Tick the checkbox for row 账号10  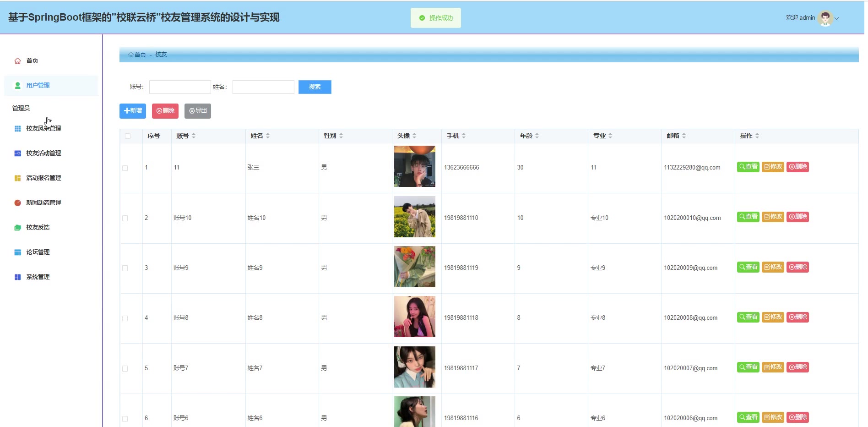pyautogui.click(x=125, y=218)
